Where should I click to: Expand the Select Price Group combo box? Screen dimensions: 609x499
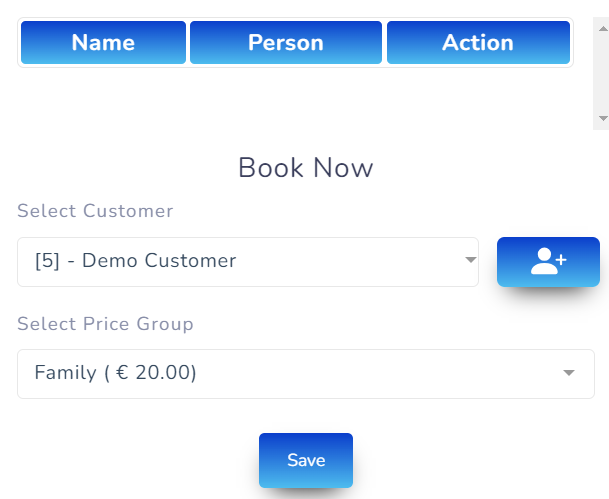point(305,374)
